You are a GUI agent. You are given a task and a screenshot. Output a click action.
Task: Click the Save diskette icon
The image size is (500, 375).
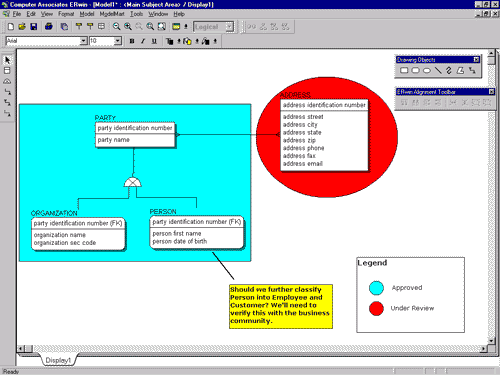coord(34,27)
